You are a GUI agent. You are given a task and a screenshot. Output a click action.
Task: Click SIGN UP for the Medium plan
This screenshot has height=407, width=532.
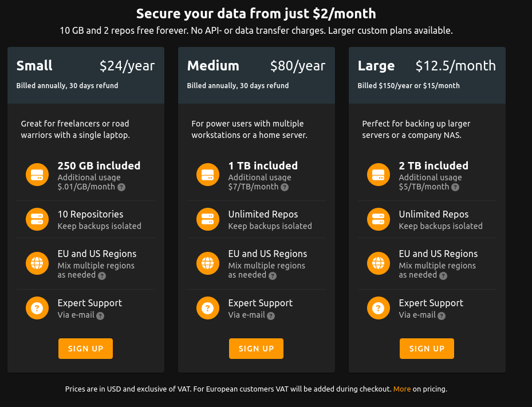tap(256, 348)
